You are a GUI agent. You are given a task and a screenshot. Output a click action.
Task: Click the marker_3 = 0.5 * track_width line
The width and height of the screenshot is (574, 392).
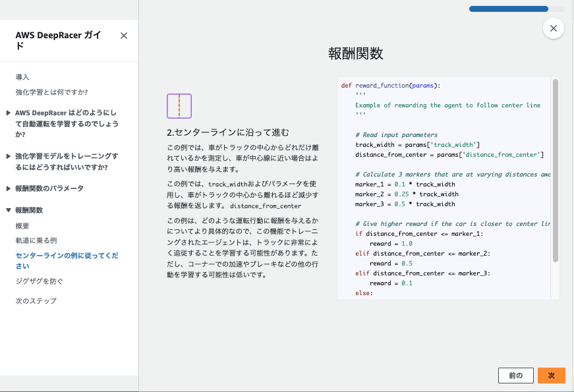point(405,204)
